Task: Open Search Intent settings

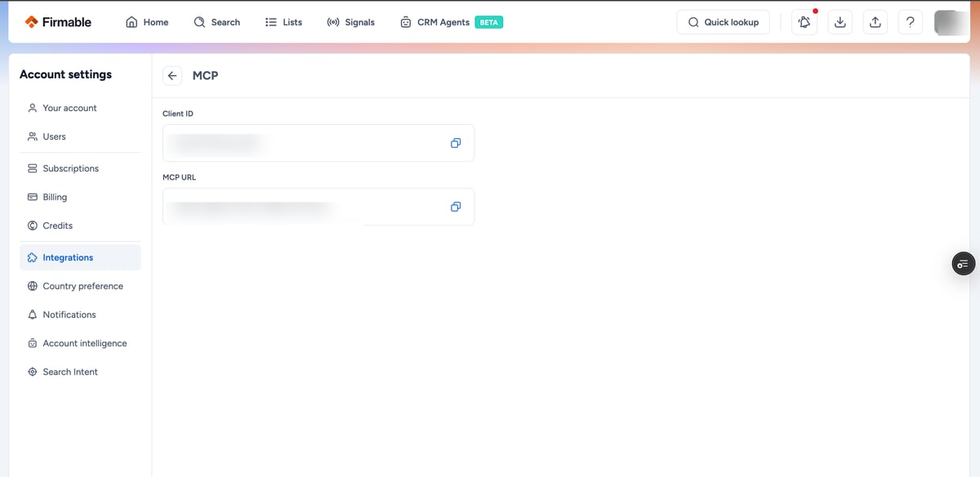Action: pyautogui.click(x=80, y=372)
